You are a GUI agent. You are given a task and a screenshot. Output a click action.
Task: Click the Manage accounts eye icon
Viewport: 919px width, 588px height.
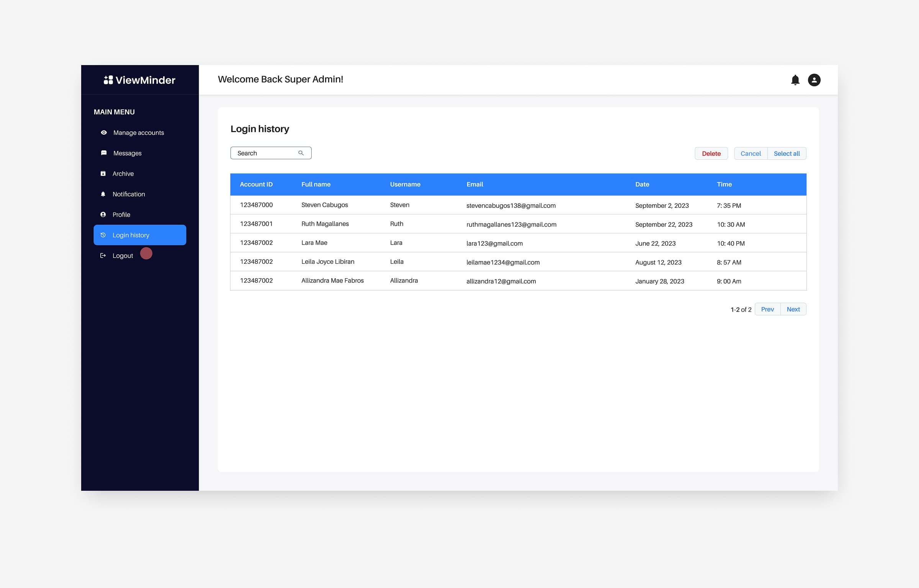(x=103, y=132)
